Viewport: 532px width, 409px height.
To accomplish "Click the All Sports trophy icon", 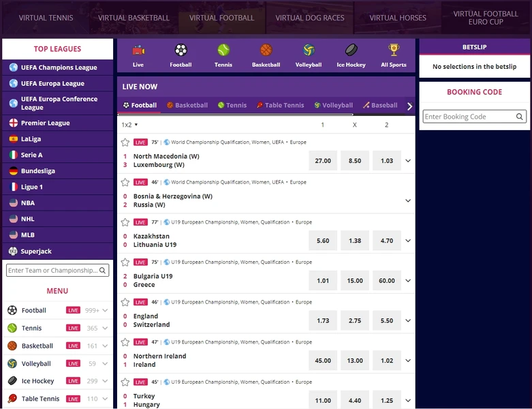I will (394, 51).
